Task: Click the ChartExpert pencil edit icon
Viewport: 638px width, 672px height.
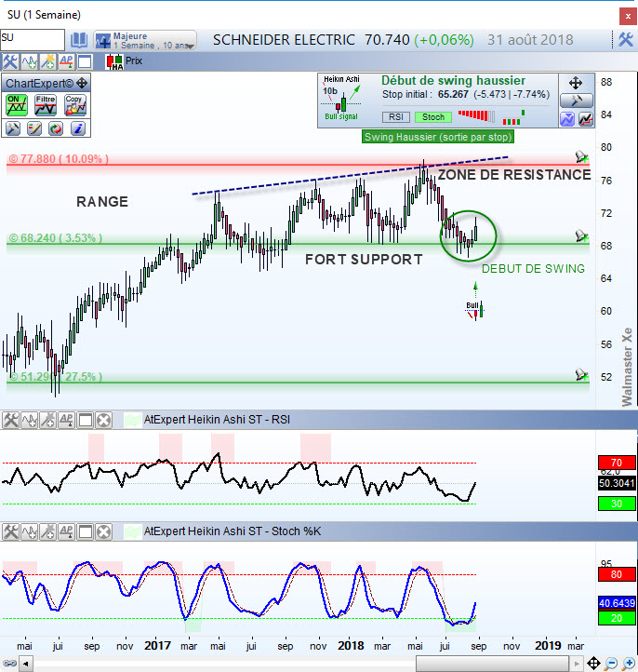Action: [34, 128]
